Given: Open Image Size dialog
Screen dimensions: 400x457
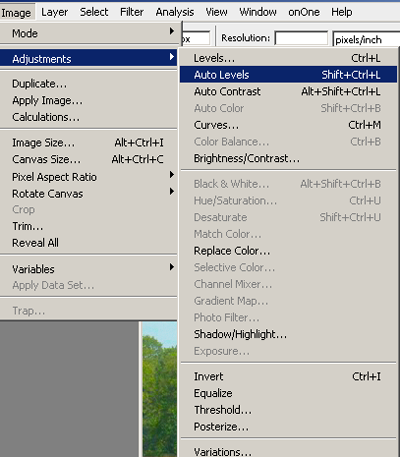Looking at the screenshot, I should pyautogui.click(x=89, y=143).
